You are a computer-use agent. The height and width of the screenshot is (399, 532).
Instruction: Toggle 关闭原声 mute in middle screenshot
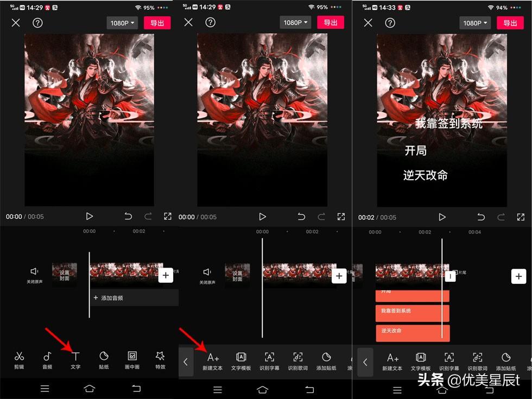tap(207, 276)
